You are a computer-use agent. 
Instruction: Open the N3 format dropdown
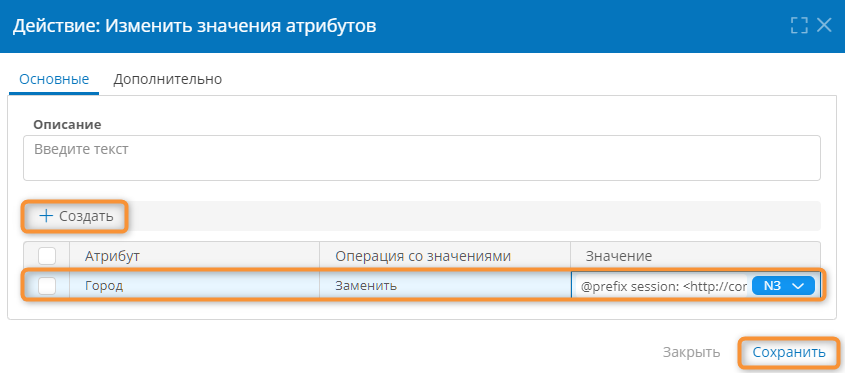pos(783,286)
